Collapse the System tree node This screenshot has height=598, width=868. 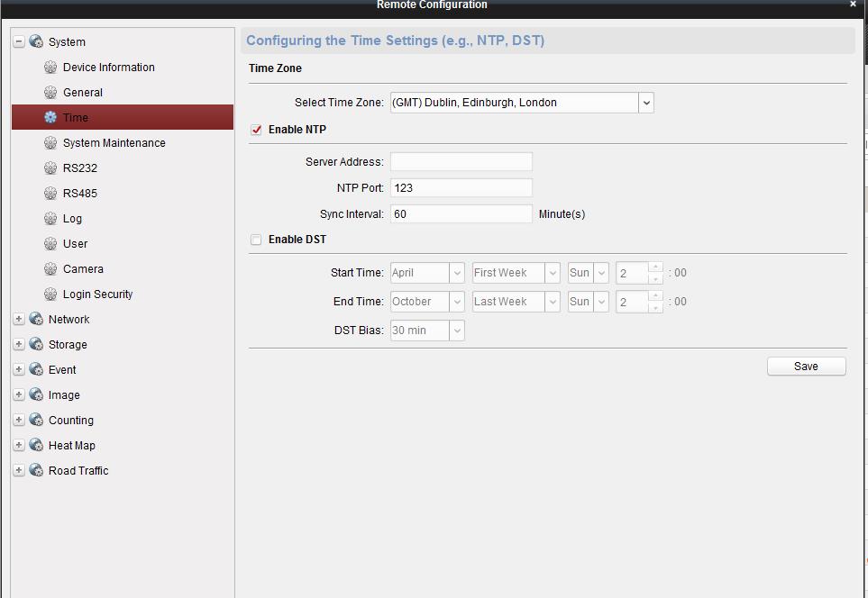[19, 42]
